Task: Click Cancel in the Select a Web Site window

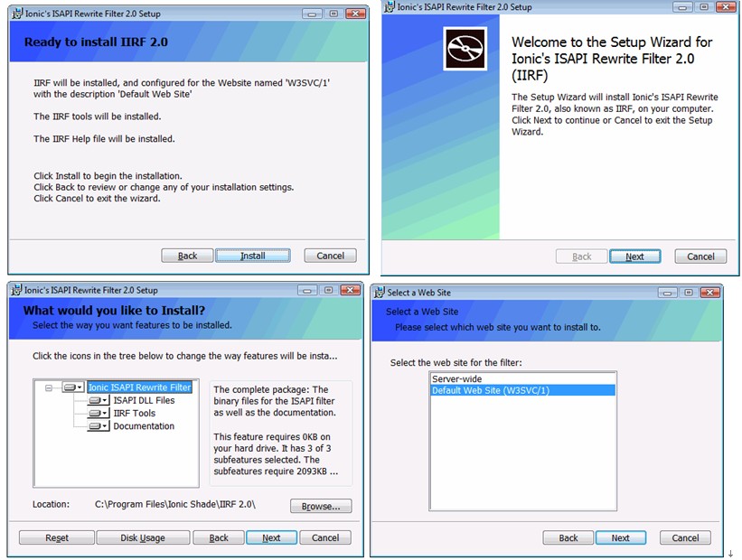Action: [x=685, y=537]
